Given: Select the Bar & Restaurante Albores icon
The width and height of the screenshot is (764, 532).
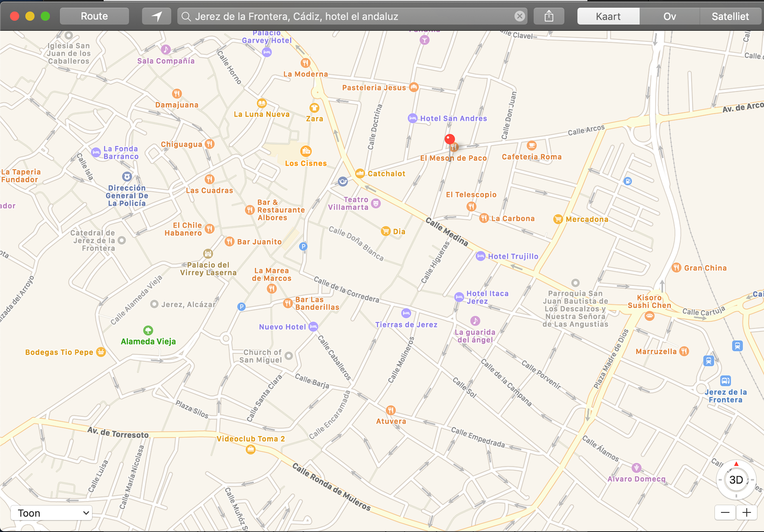Looking at the screenshot, I should click(x=250, y=210).
